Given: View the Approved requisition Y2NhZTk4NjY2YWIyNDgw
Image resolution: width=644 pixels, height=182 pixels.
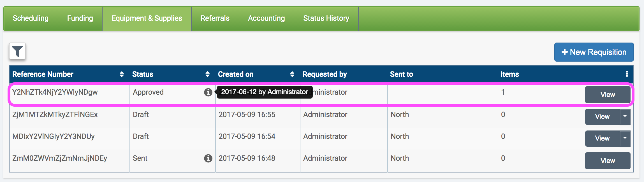Looking at the screenshot, I should click(608, 95).
